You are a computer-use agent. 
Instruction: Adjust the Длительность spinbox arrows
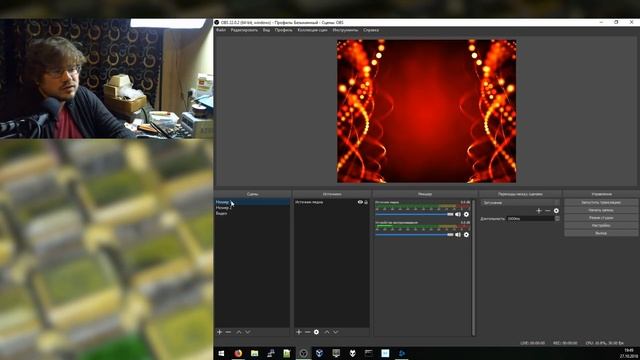pos(557,218)
